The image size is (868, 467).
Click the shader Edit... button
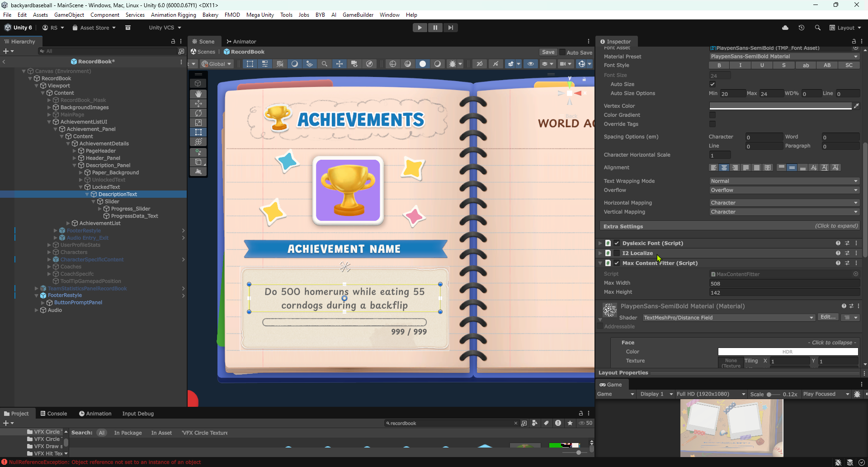pos(828,317)
